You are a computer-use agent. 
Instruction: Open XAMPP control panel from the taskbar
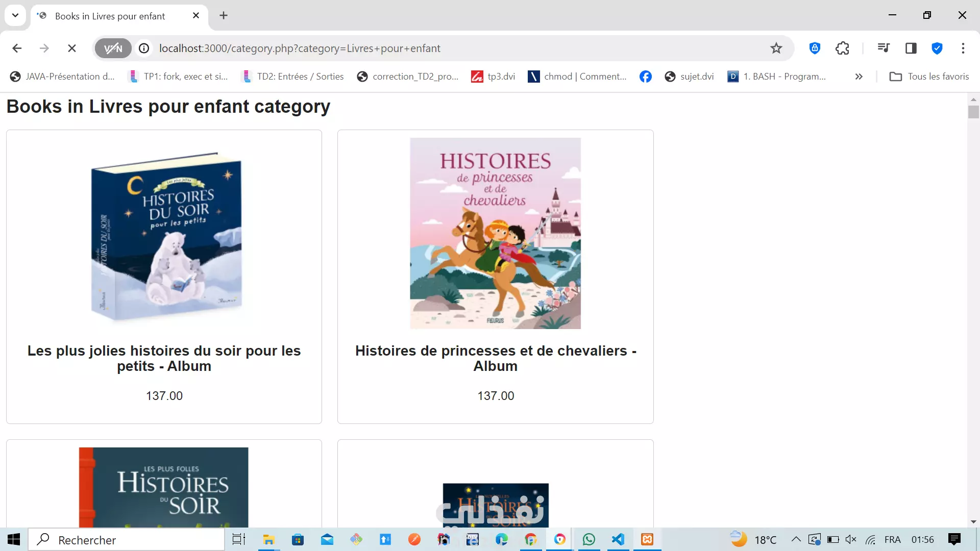647,539
